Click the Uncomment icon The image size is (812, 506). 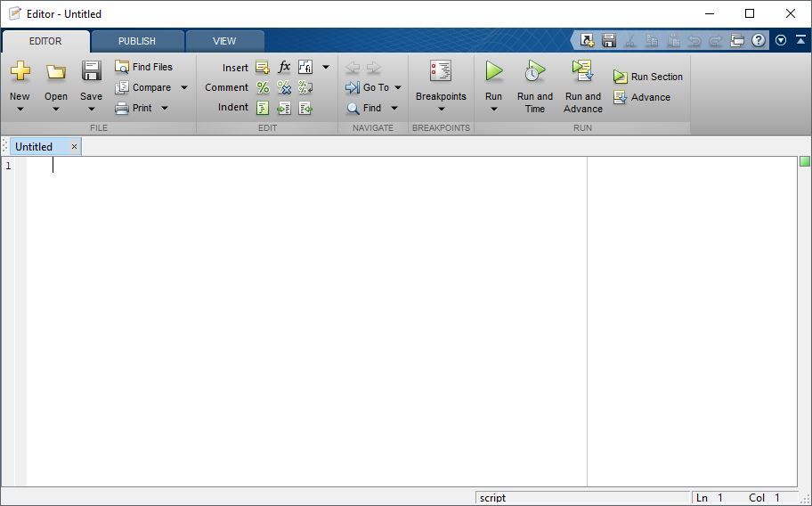[284, 87]
